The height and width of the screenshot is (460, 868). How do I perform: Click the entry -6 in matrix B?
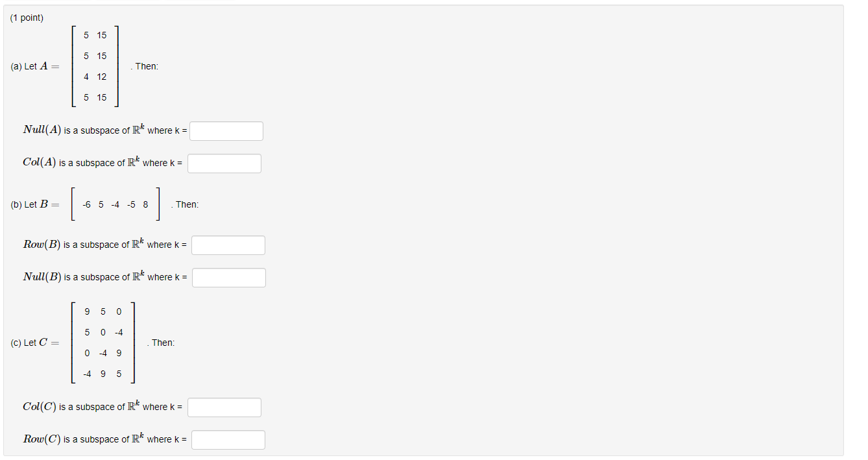(x=87, y=204)
